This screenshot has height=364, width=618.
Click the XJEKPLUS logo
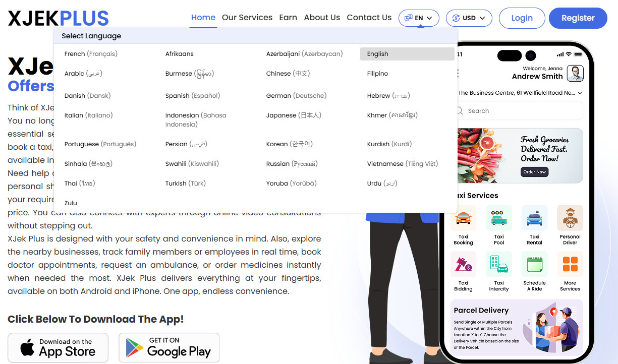click(59, 18)
